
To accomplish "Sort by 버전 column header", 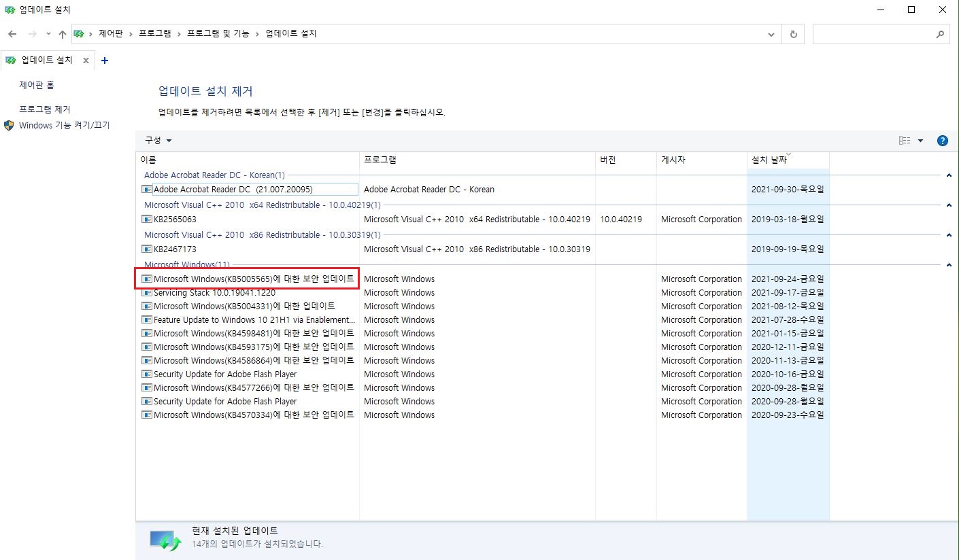I will coord(626,160).
